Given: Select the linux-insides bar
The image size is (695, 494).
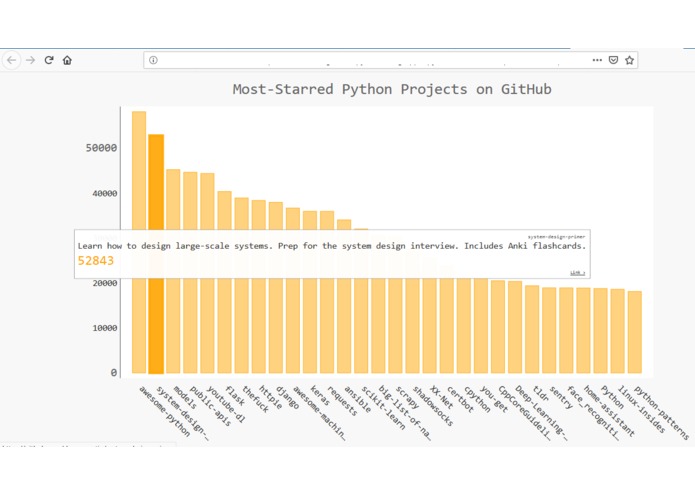Looking at the screenshot, I should 617,331.
